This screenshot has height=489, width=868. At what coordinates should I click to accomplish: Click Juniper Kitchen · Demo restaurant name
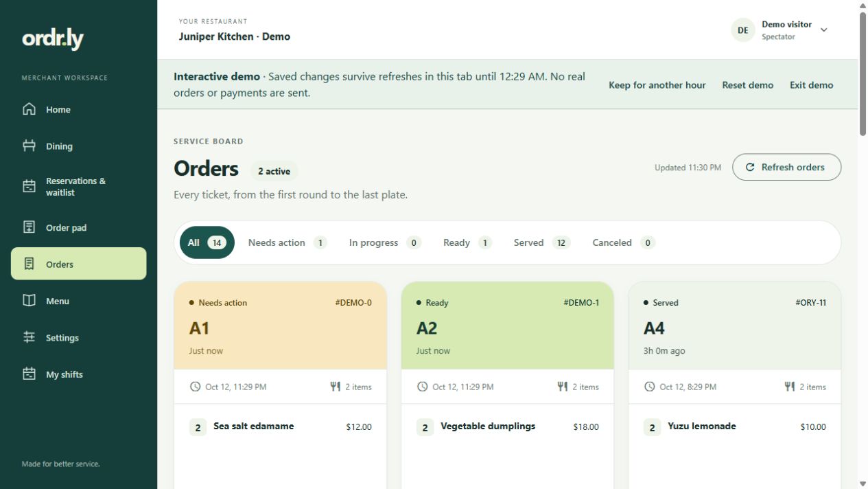tap(235, 36)
